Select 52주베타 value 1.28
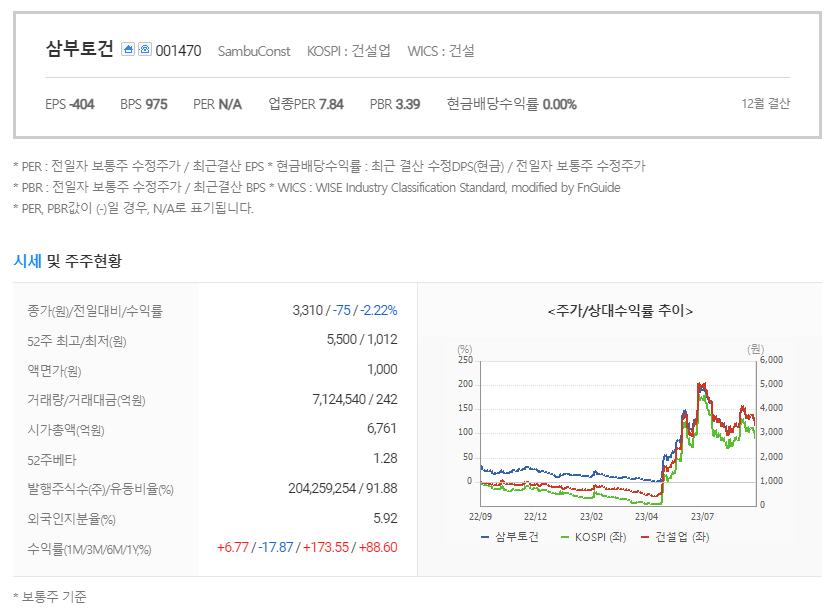Screen dimensions: 829x611 pyautogui.click(x=385, y=458)
